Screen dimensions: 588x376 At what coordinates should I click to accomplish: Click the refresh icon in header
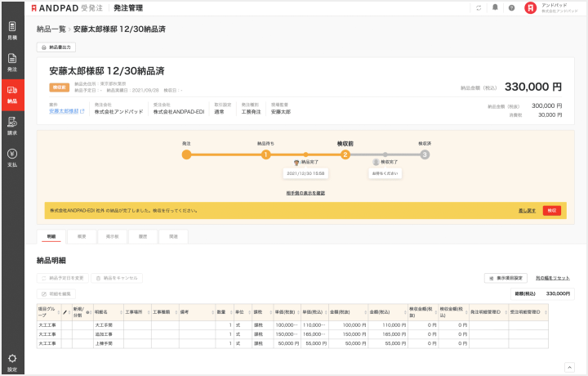tap(479, 8)
